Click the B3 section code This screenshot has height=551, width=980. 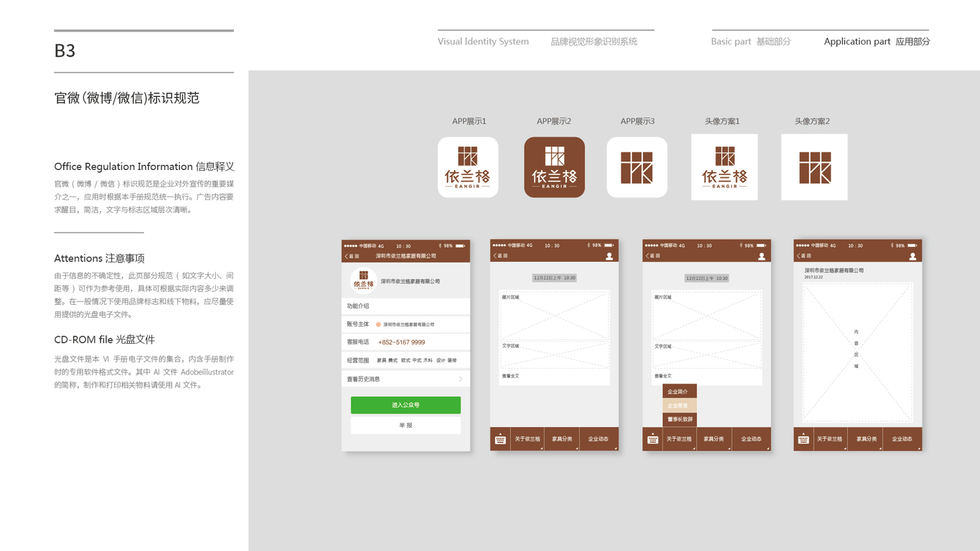point(65,51)
